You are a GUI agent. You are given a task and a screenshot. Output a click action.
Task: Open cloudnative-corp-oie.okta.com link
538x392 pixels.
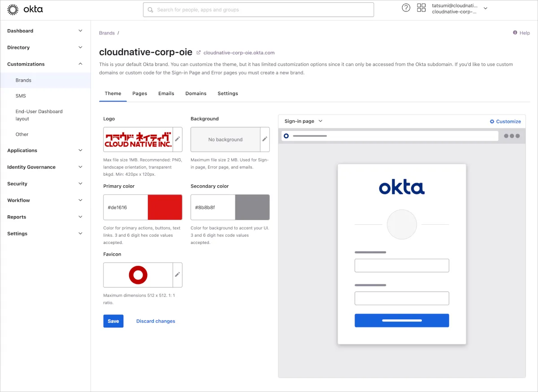click(239, 52)
